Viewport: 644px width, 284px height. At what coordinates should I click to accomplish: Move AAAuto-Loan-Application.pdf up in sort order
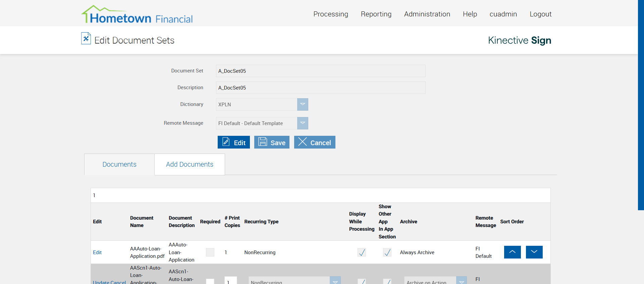pos(512,252)
